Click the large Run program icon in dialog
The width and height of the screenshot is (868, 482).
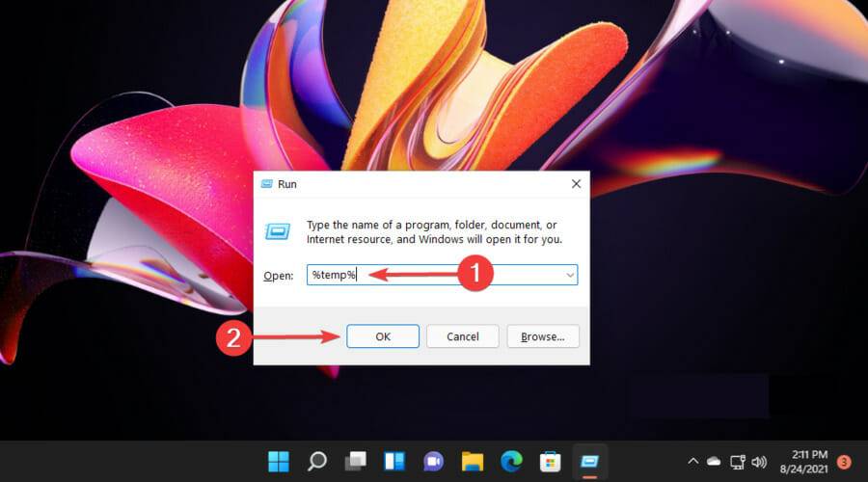[x=278, y=231]
